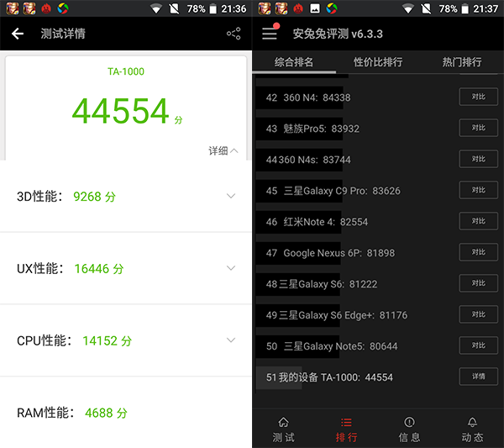The image size is (504, 448).
Task: Select the 三星Galaxy Note5: 80644 row
Action: pyautogui.click(x=376, y=346)
